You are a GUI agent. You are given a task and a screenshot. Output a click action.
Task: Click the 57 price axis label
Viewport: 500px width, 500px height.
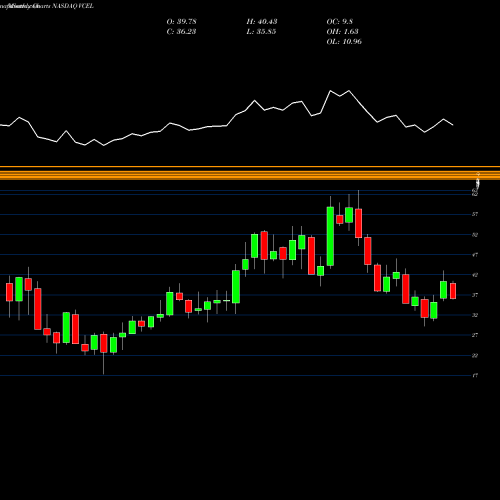[475, 214]
